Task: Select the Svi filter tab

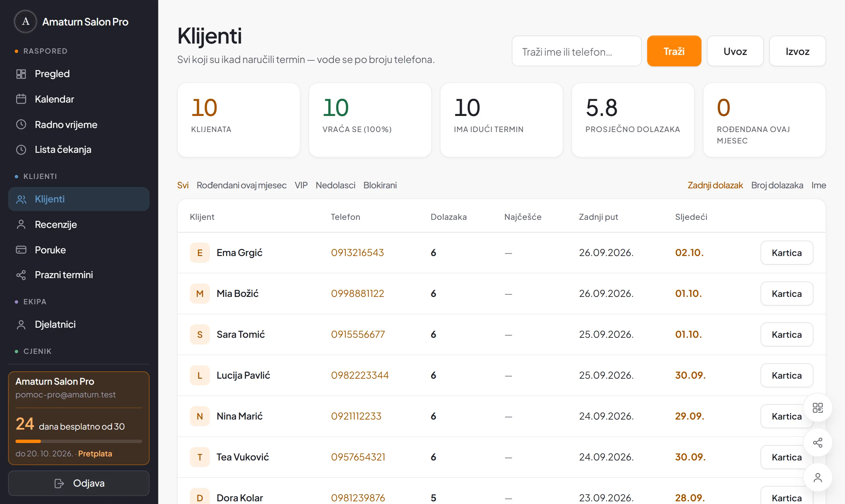Action: pyautogui.click(x=183, y=185)
